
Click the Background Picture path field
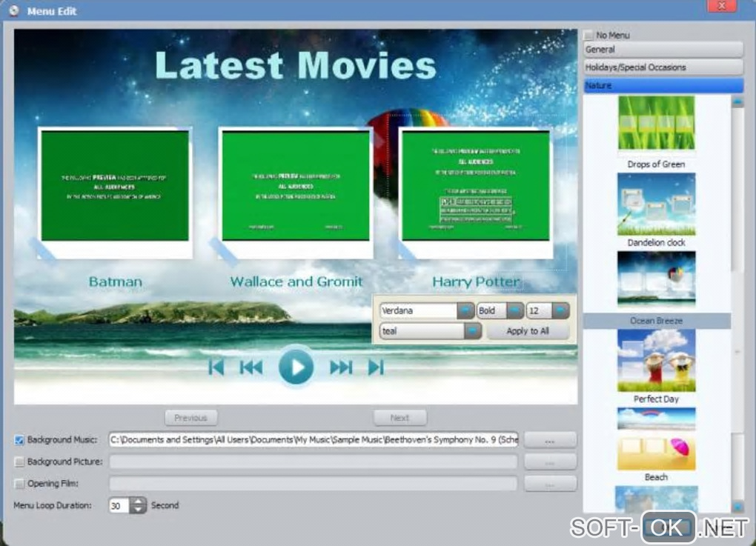(x=314, y=462)
